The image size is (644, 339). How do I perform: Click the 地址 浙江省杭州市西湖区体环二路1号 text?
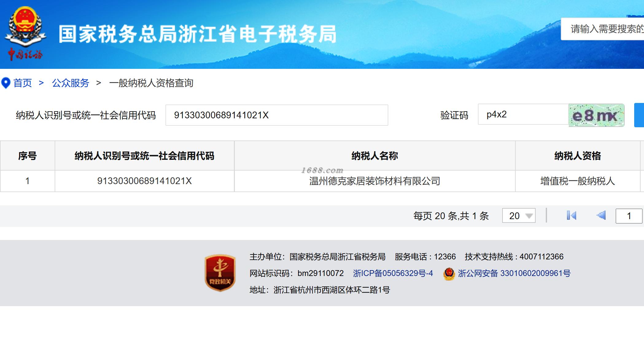[x=320, y=290]
